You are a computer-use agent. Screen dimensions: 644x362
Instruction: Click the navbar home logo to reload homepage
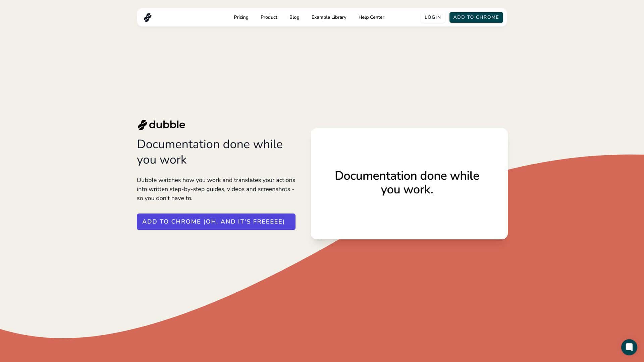tap(148, 17)
